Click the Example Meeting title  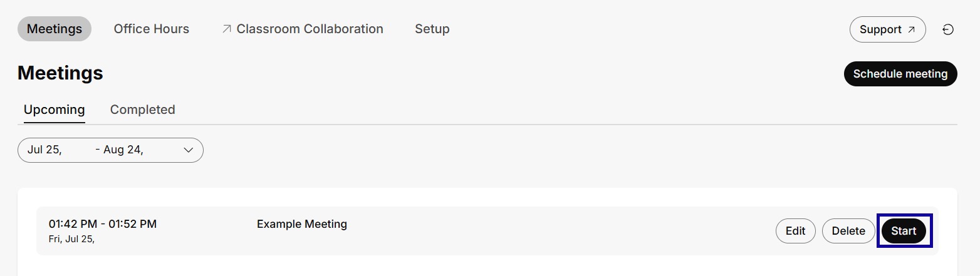point(301,224)
